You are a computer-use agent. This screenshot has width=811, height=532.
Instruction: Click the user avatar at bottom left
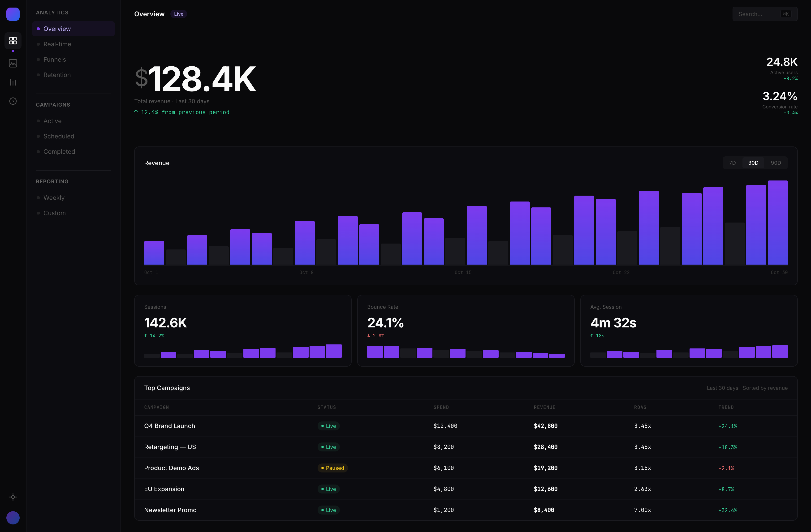pos(13,518)
